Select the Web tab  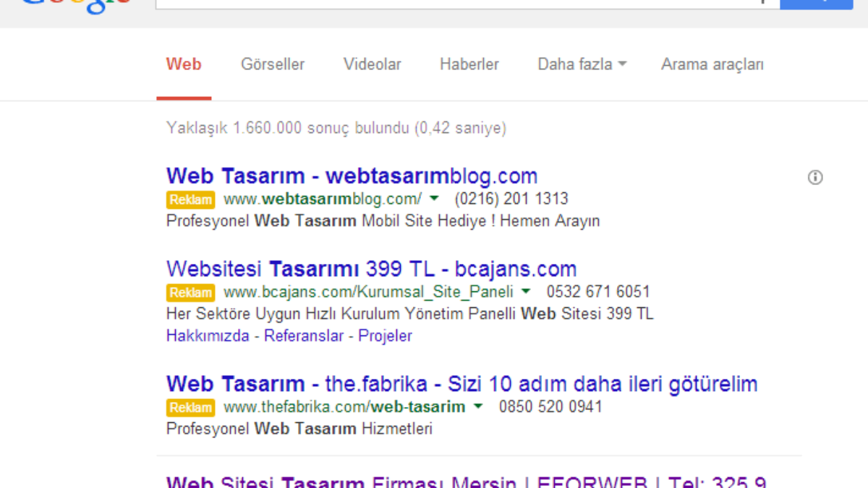184,64
